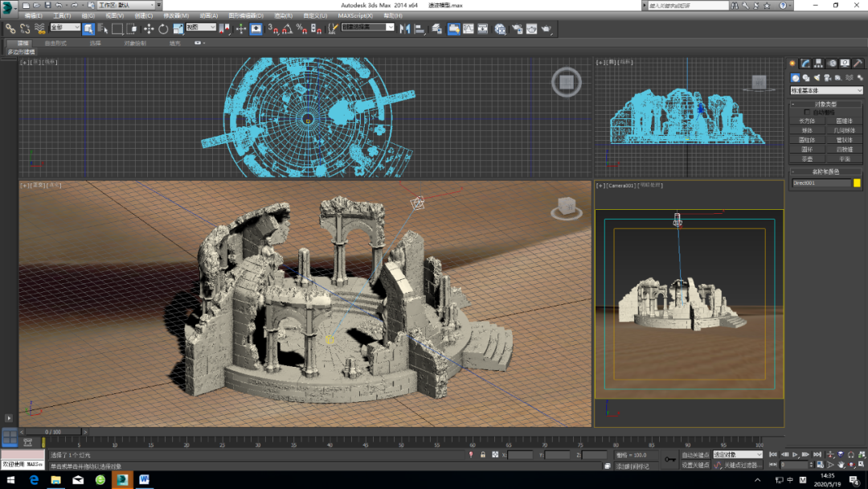Select the Lights category in Create panel
The width and height of the screenshot is (868, 489).
tap(817, 78)
